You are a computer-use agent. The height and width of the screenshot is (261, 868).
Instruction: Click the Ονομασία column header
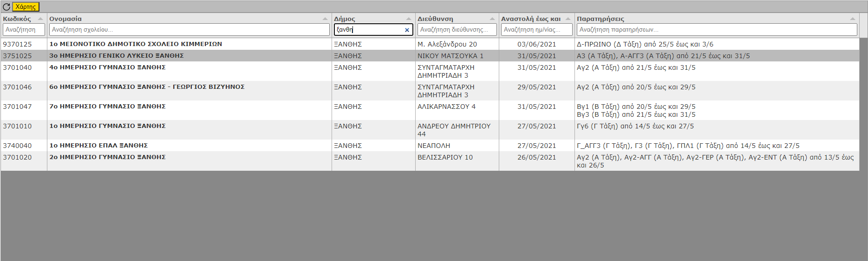pos(65,19)
